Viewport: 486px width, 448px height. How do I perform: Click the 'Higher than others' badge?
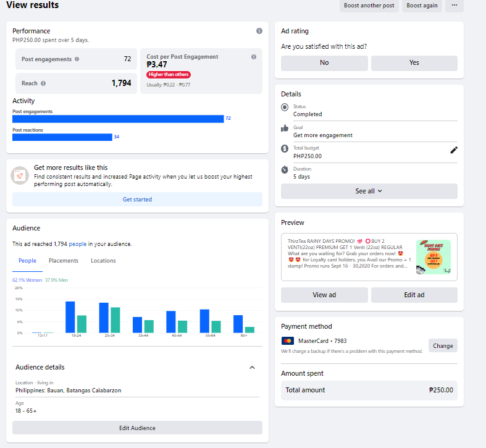[169, 74]
